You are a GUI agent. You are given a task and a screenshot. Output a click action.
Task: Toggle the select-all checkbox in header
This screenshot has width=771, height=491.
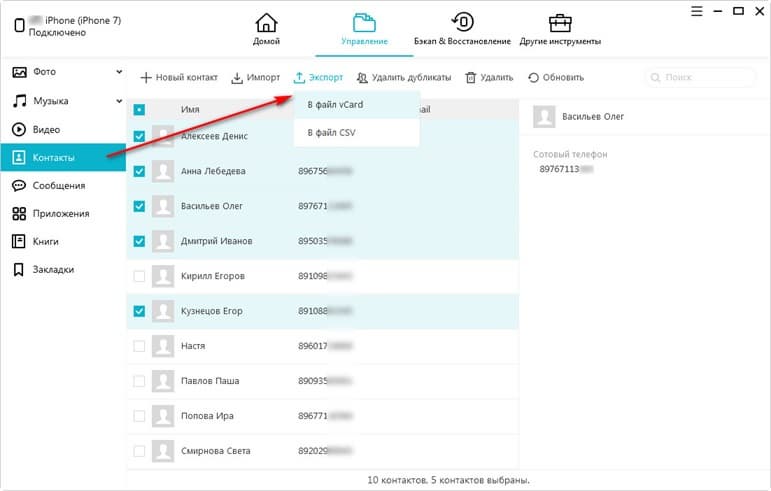(x=139, y=109)
